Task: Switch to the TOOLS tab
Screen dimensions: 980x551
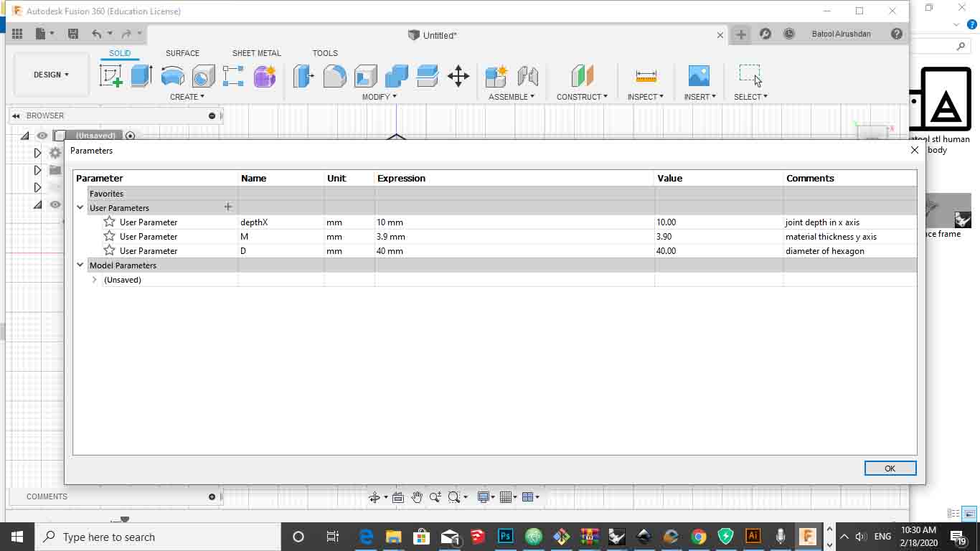Action: (x=325, y=53)
